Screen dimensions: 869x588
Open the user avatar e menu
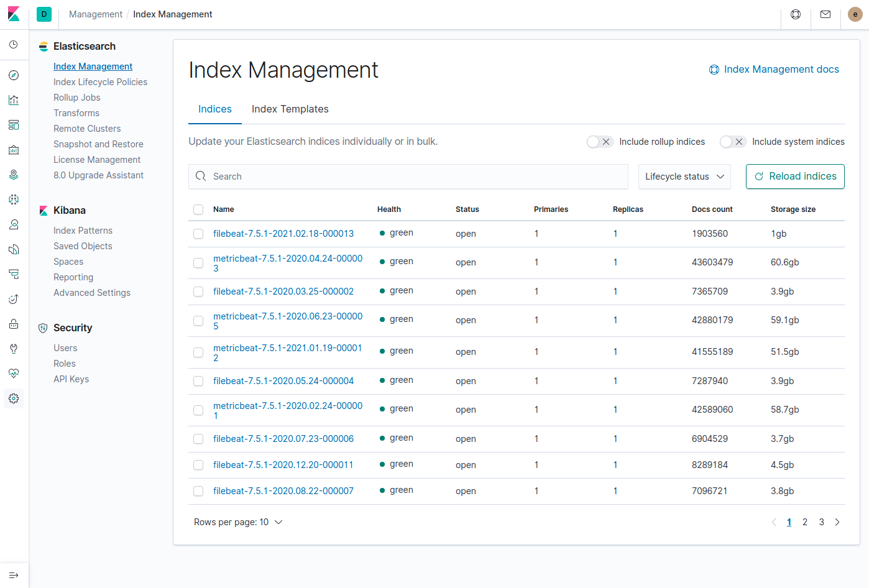pyautogui.click(x=855, y=14)
